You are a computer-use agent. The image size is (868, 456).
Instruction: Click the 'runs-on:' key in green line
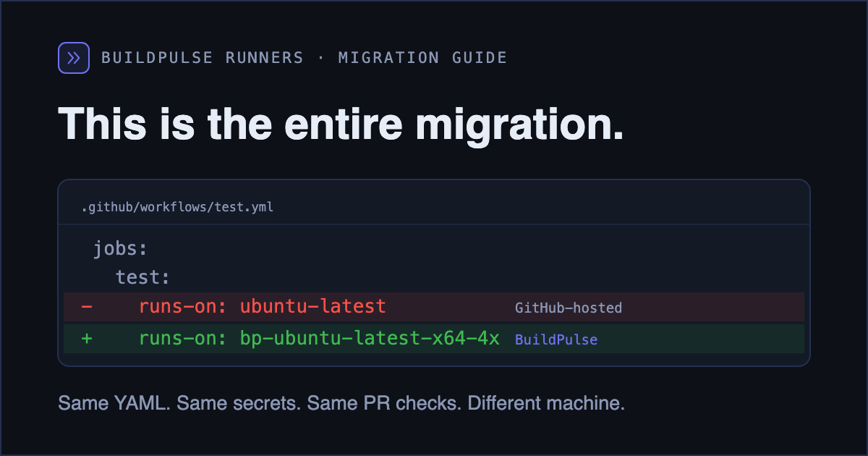[184, 338]
